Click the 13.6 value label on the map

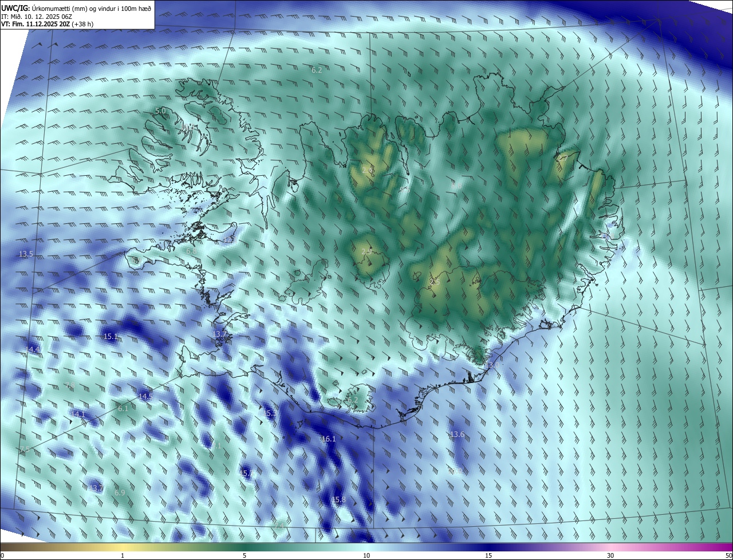(x=457, y=435)
